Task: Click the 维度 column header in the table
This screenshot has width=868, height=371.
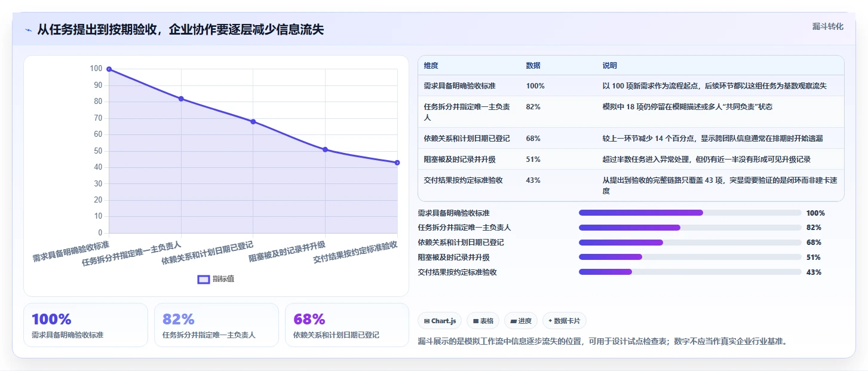Action: click(431, 66)
